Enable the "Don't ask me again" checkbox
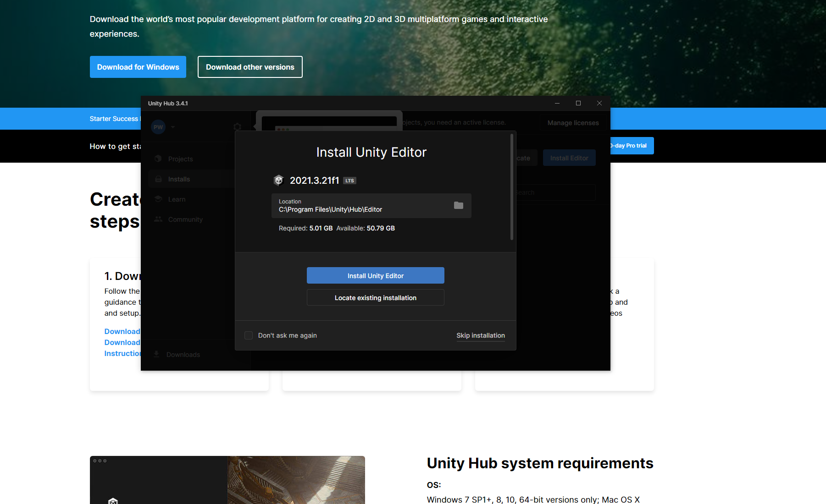Screen dimensions: 826x504 [249, 335]
